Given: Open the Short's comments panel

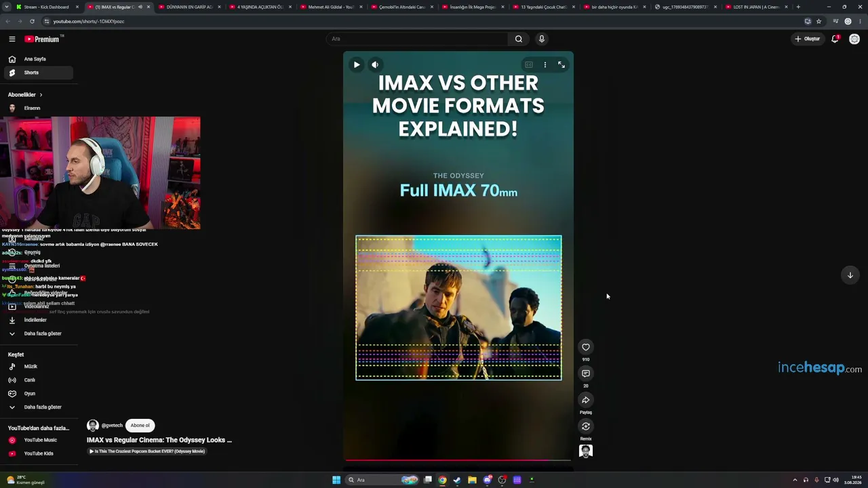Looking at the screenshot, I should pos(586,373).
